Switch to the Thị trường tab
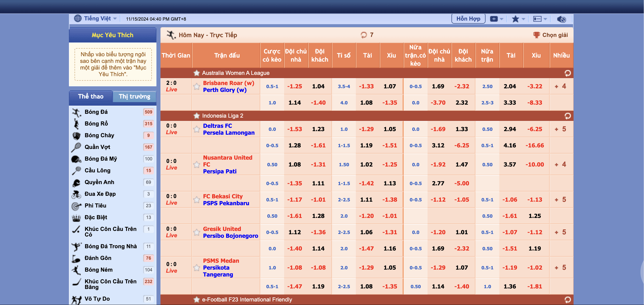The width and height of the screenshot is (644, 305). coord(135,96)
